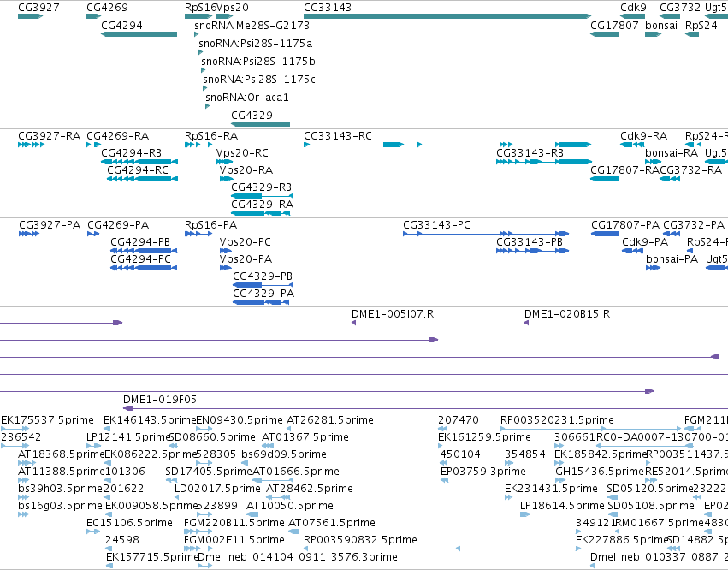Click the RP003590832.5prime EST label

pyautogui.click(x=360, y=540)
